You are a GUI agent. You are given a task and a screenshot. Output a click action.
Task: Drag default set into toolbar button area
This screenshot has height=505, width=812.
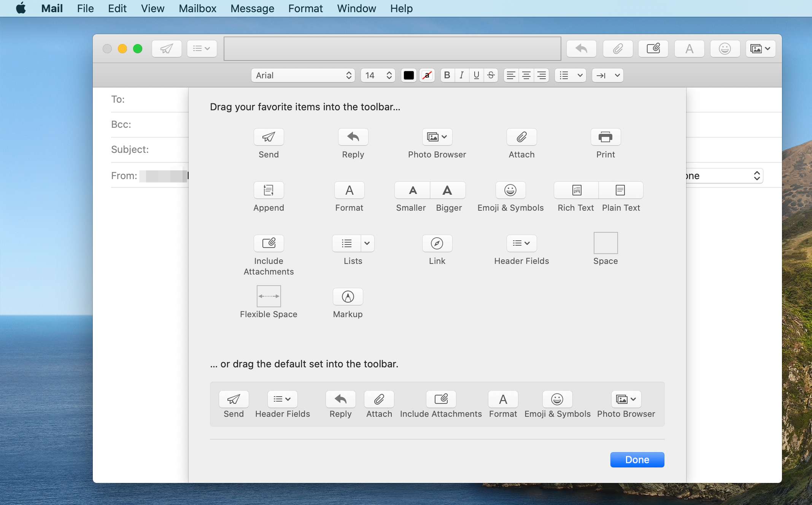[x=437, y=404]
